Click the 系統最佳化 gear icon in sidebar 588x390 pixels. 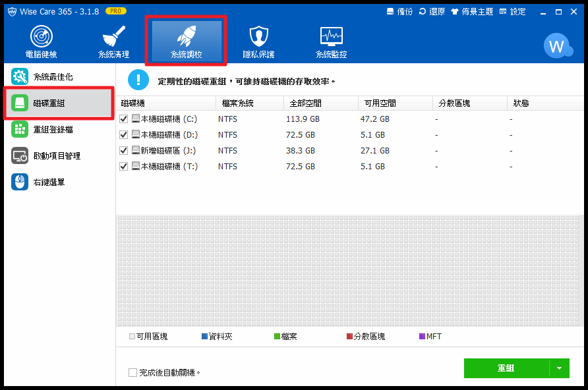[20, 77]
